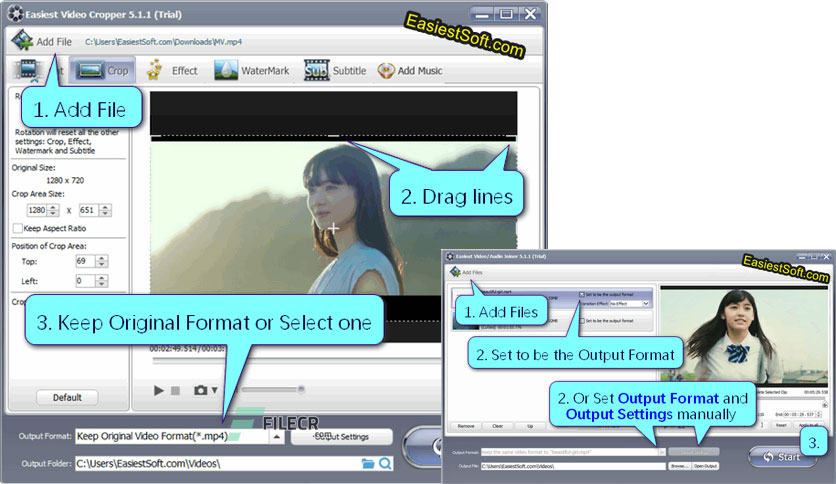Click the volume slider handle
The image size is (836, 484).
point(301,389)
